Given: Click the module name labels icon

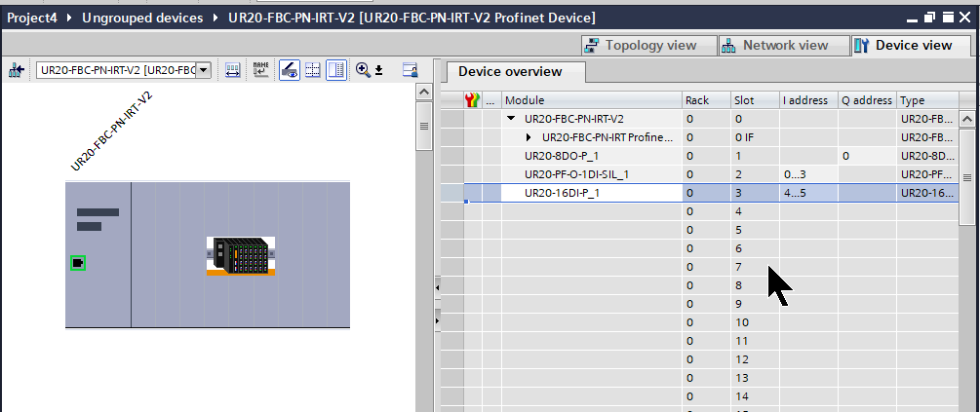Looking at the screenshot, I should 260,70.
